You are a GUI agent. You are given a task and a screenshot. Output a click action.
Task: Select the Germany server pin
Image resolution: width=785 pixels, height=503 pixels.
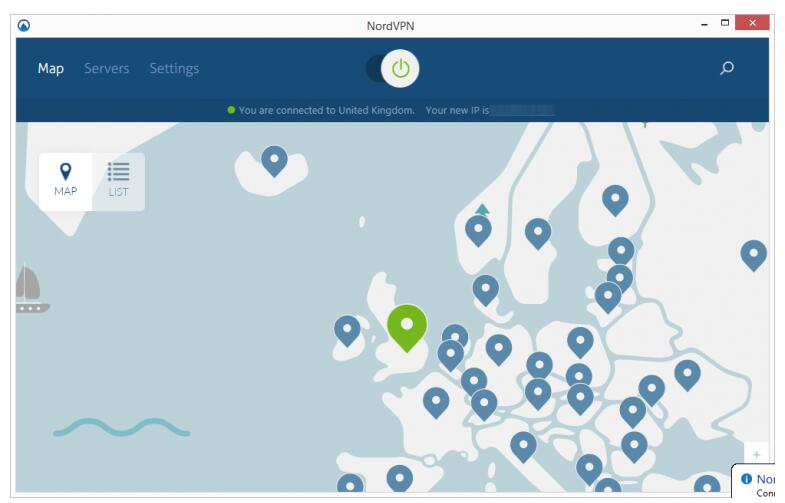pos(499,349)
